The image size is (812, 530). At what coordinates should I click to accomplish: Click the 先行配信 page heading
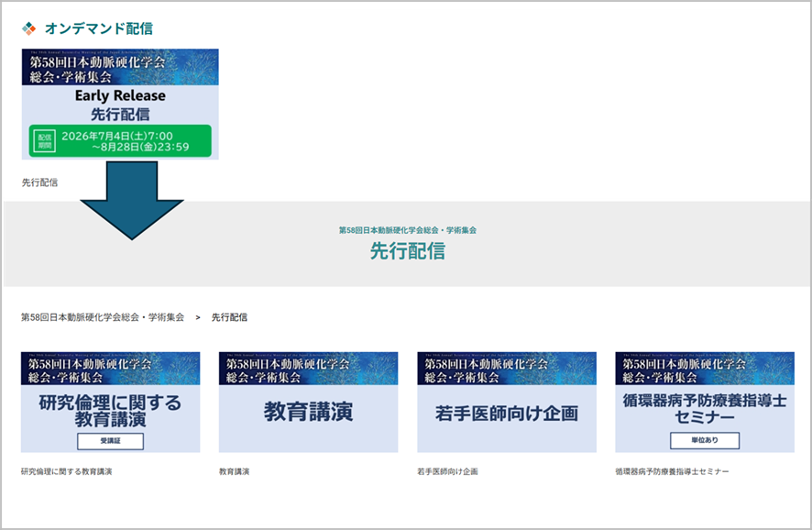click(x=408, y=250)
